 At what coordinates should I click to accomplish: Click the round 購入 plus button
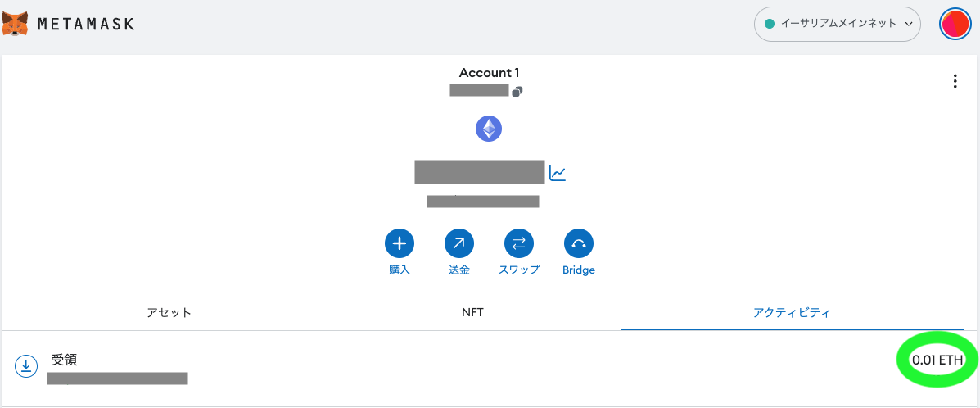(x=400, y=244)
